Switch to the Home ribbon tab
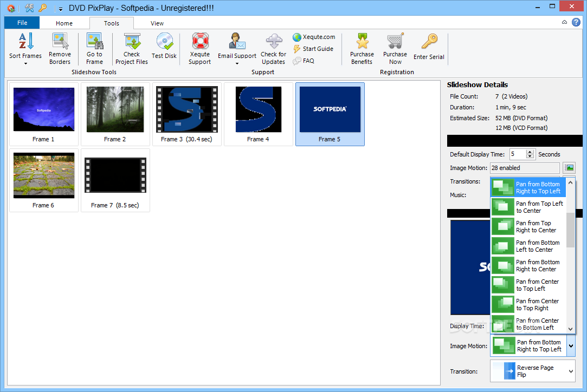 point(64,23)
